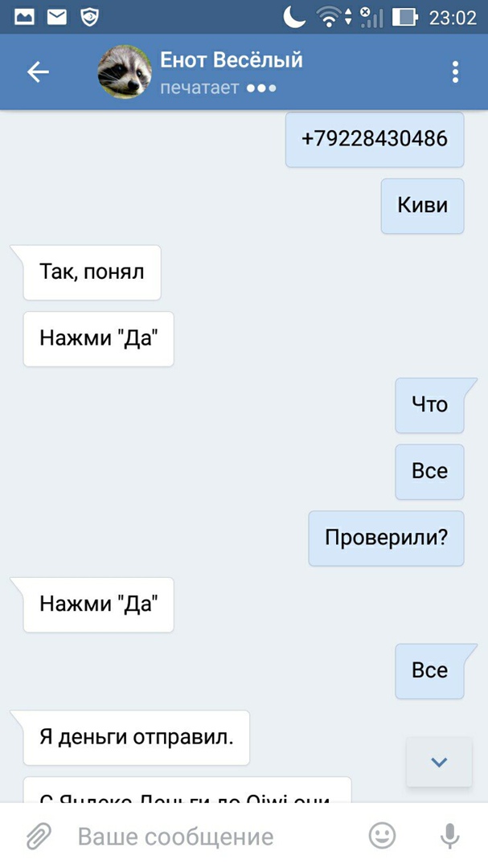Tap the moon do-not-disturb icon
This screenshot has height=868, width=488.
coord(294,17)
